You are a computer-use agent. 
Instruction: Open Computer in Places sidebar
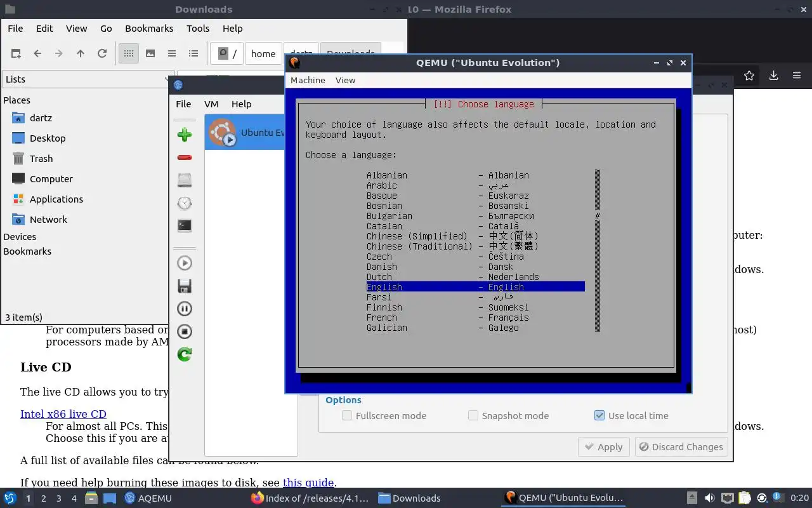(51, 179)
